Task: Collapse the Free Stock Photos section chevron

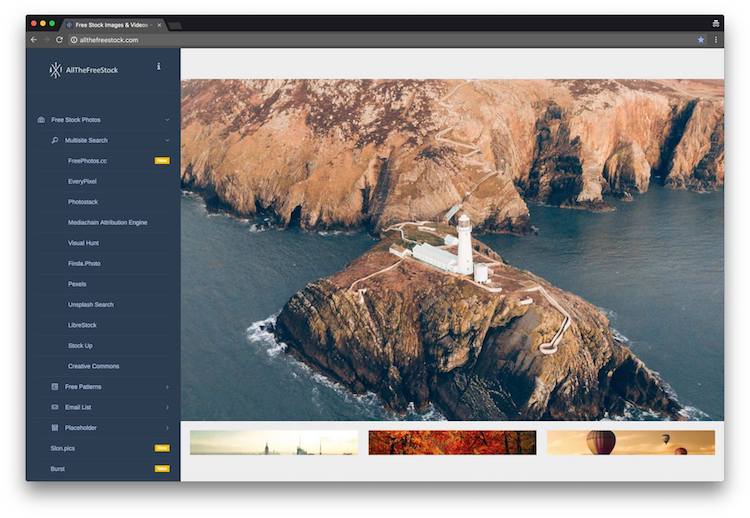Action: [167, 120]
